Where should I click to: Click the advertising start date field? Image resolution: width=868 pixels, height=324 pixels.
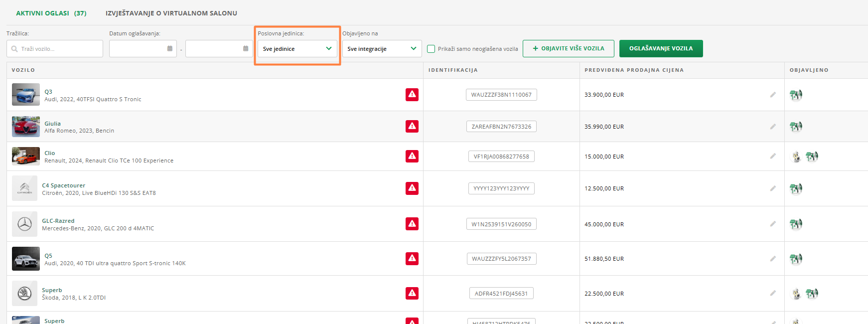click(x=143, y=49)
